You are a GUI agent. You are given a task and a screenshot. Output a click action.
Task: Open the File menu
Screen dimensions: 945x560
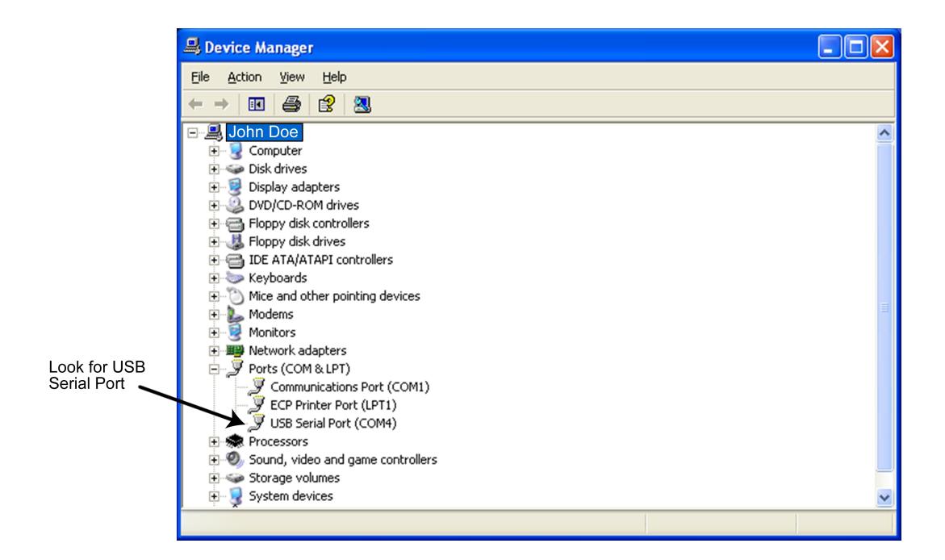click(200, 77)
